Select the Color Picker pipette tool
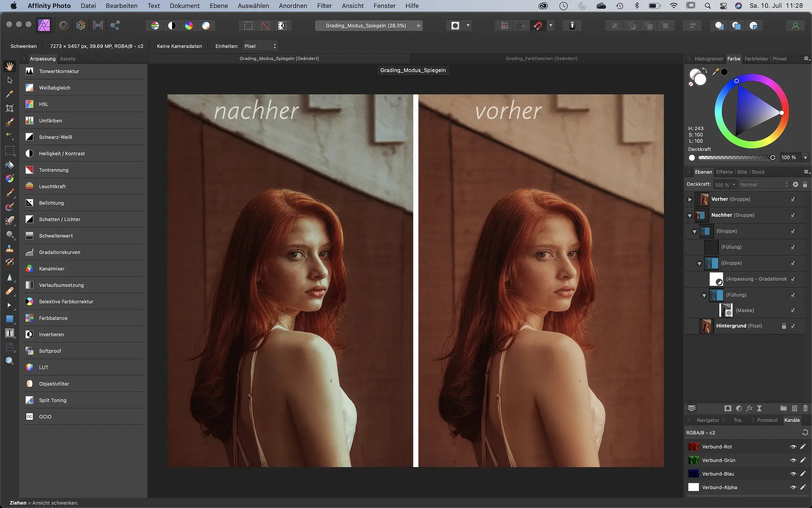This screenshot has height=508, width=812. [10, 94]
